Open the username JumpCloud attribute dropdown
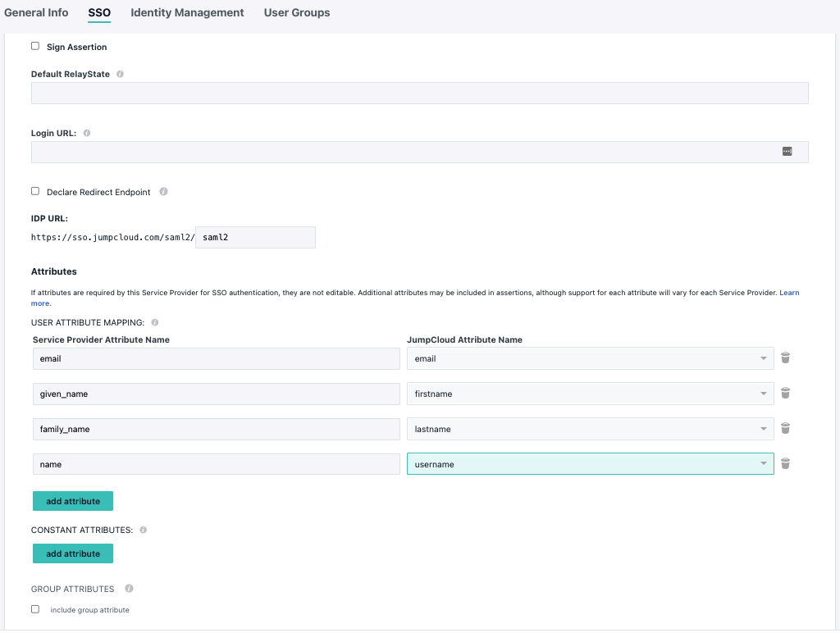The image size is (840, 633). coord(591,464)
